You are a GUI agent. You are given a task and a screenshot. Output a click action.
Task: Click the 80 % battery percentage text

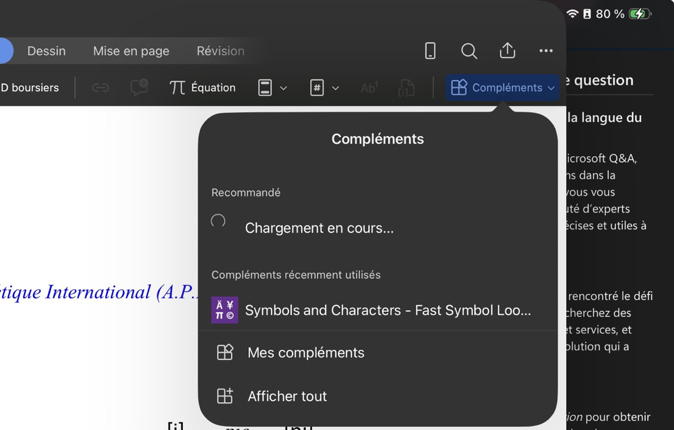point(610,14)
